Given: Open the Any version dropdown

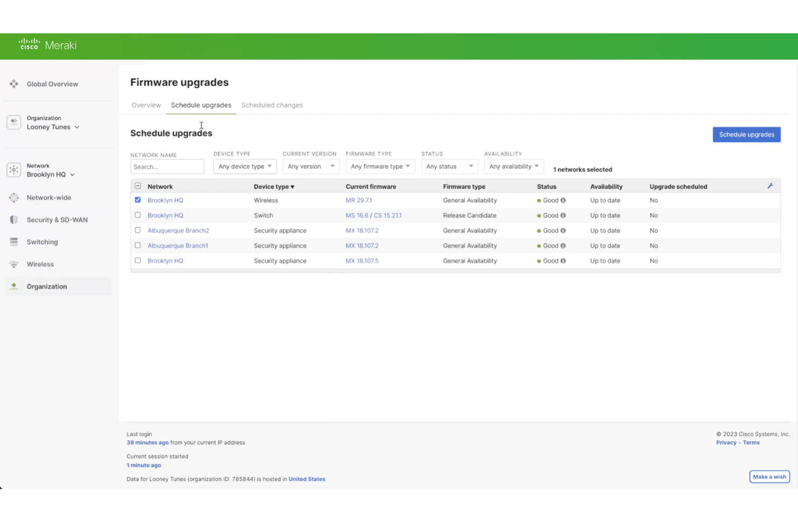Looking at the screenshot, I should (311, 167).
